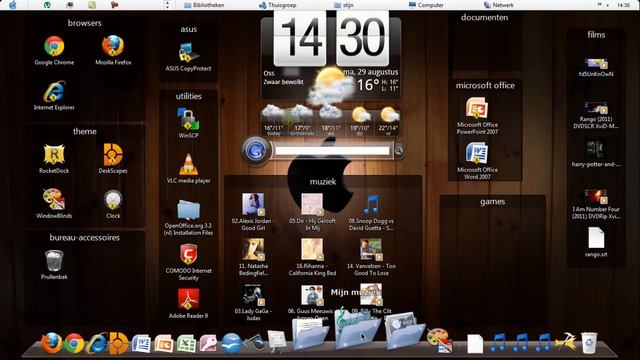Open Netwerk in the top bar

(498, 5)
